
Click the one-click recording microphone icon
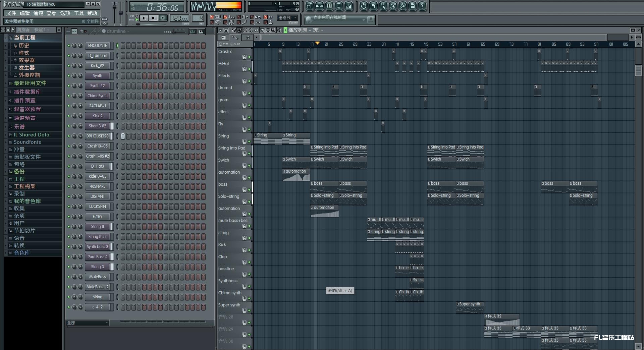point(402,6)
